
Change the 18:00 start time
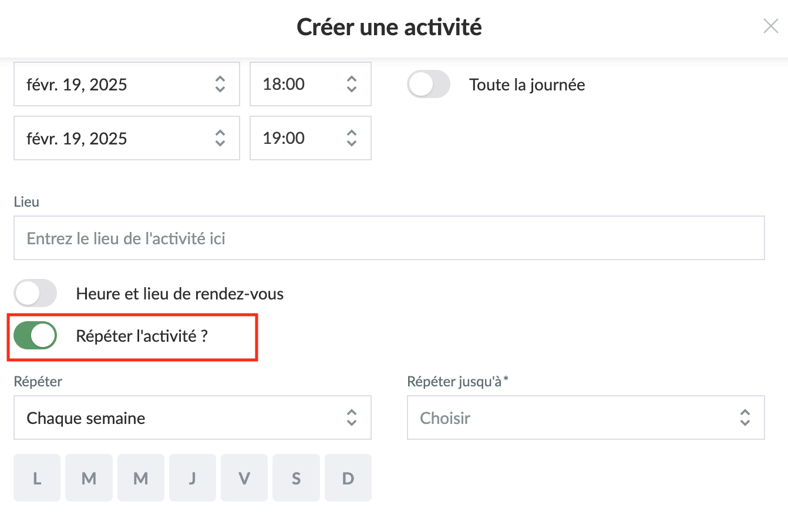(299, 85)
